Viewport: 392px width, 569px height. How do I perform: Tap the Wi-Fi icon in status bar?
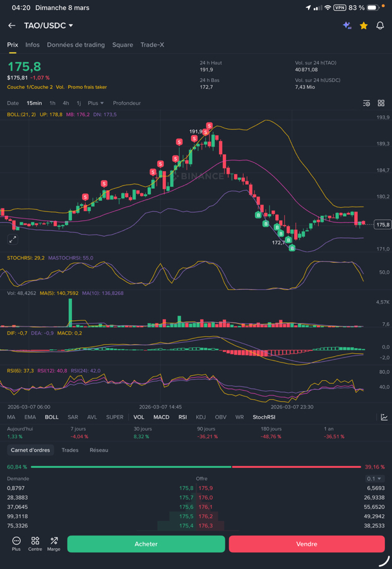pos(328,8)
